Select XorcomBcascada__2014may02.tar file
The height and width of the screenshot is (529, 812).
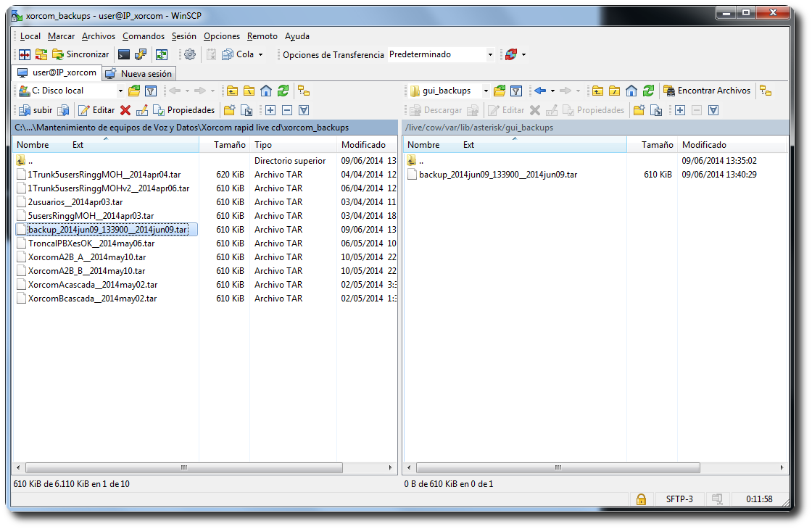92,299
